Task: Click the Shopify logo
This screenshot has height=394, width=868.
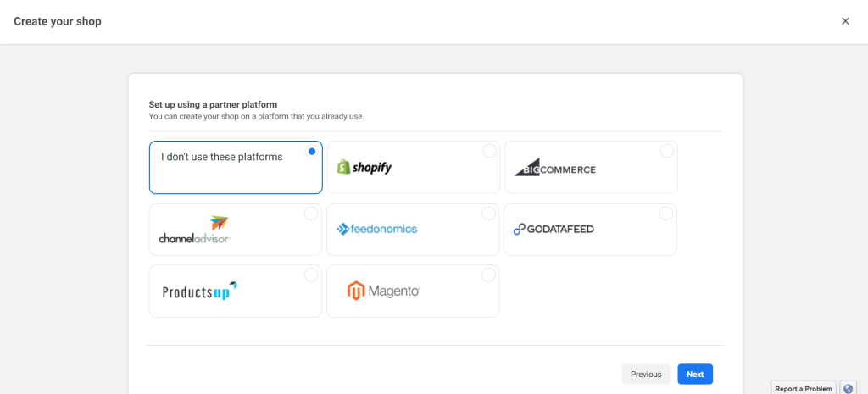Action: point(364,167)
